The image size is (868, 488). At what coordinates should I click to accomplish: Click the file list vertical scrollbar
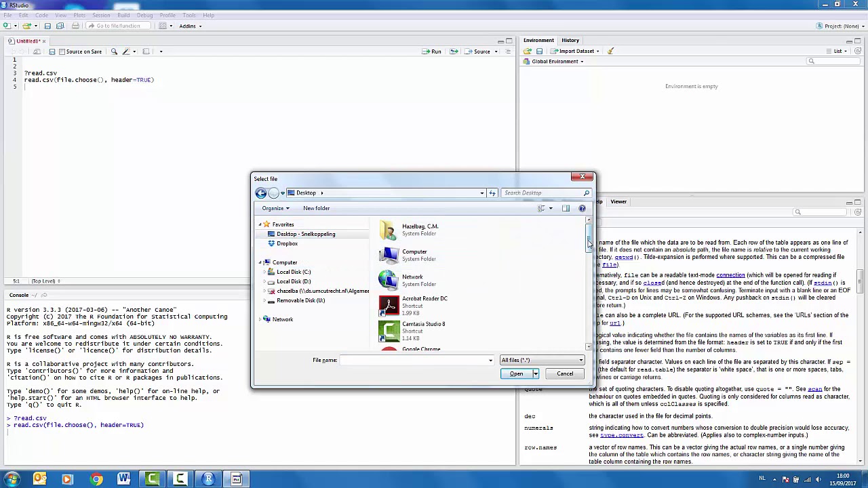pyautogui.click(x=589, y=283)
